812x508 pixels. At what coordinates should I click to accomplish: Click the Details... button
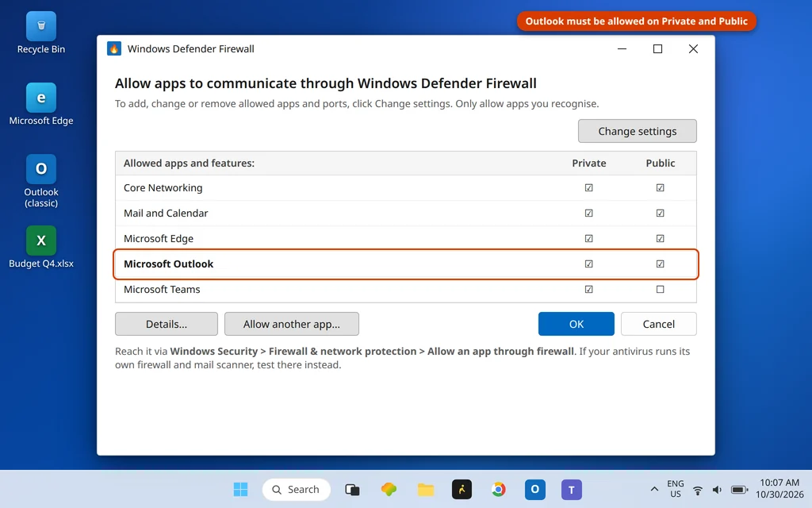(x=167, y=324)
